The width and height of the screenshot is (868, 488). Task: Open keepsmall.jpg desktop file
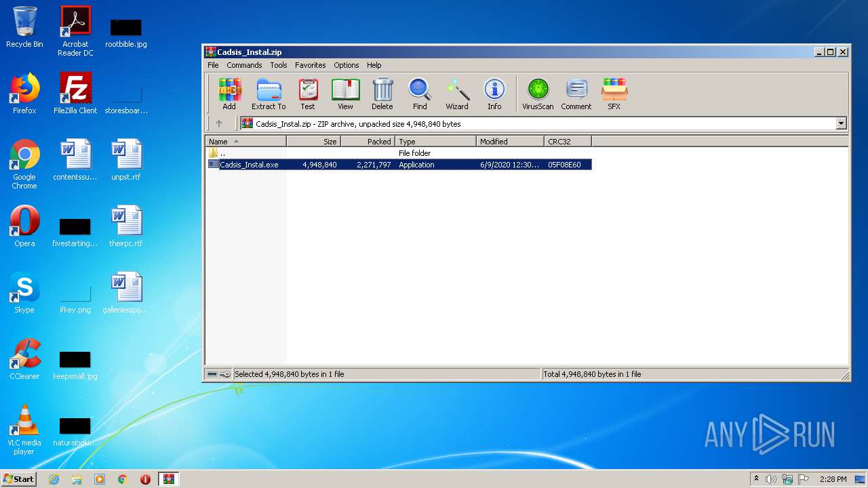tap(75, 365)
